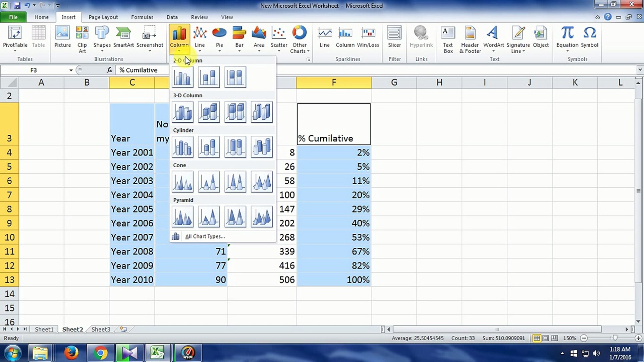This screenshot has width=644, height=362.
Task: Insert a Line sparkline
Action: 324,37
